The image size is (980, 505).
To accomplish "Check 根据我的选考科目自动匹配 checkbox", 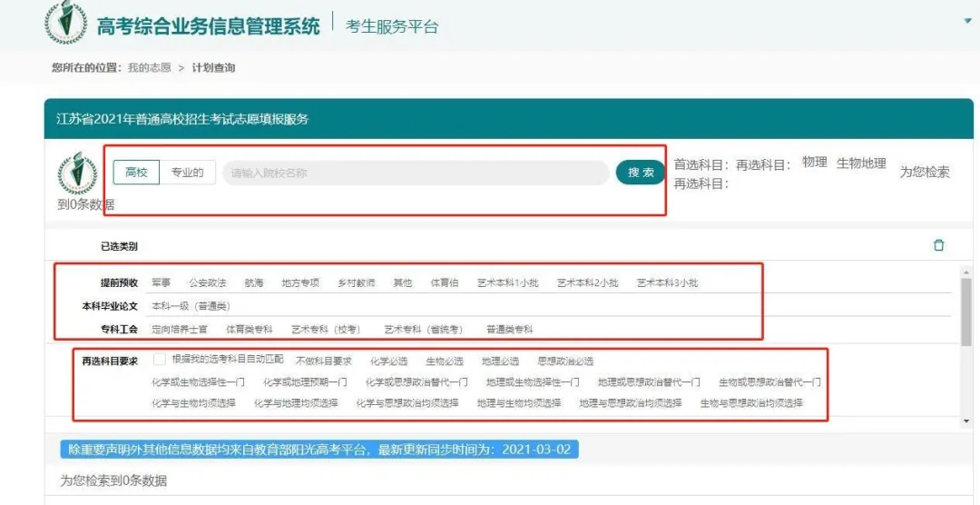I will (160, 359).
